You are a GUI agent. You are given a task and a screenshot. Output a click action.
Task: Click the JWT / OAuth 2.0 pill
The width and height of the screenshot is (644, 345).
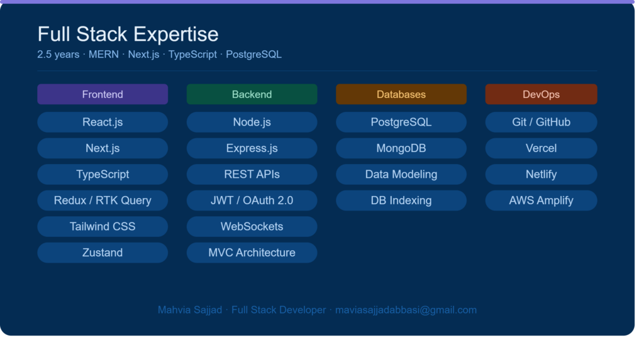[x=252, y=200]
